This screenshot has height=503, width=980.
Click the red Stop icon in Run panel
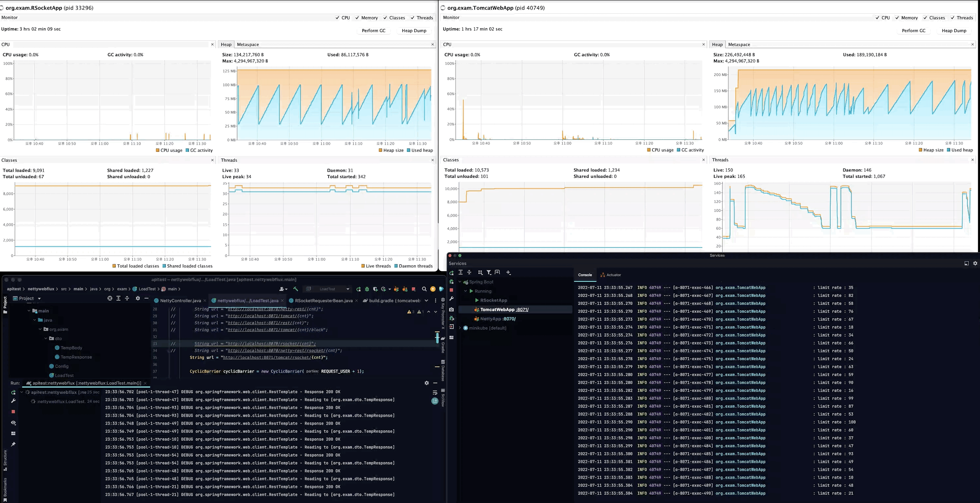point(13,412)
